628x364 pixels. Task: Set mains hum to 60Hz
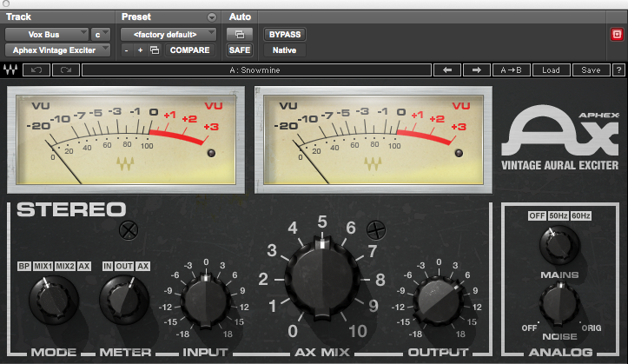click(581, 215)
